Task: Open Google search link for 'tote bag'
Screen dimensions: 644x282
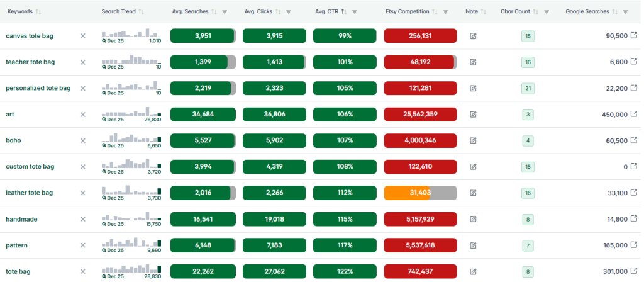Action: (x=634, y=271)
